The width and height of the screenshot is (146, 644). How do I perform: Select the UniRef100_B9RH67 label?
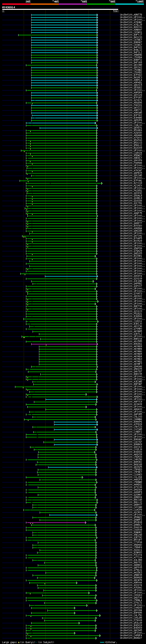click(x=131, y=42)
